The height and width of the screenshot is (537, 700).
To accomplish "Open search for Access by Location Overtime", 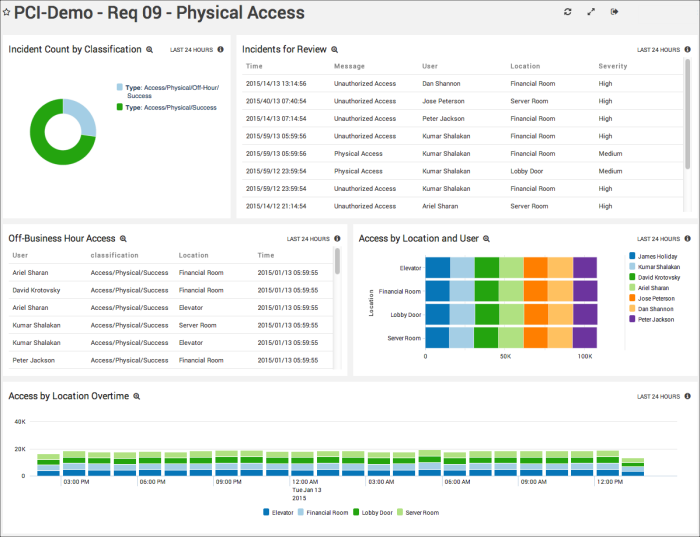I will (x=137, y=397).
